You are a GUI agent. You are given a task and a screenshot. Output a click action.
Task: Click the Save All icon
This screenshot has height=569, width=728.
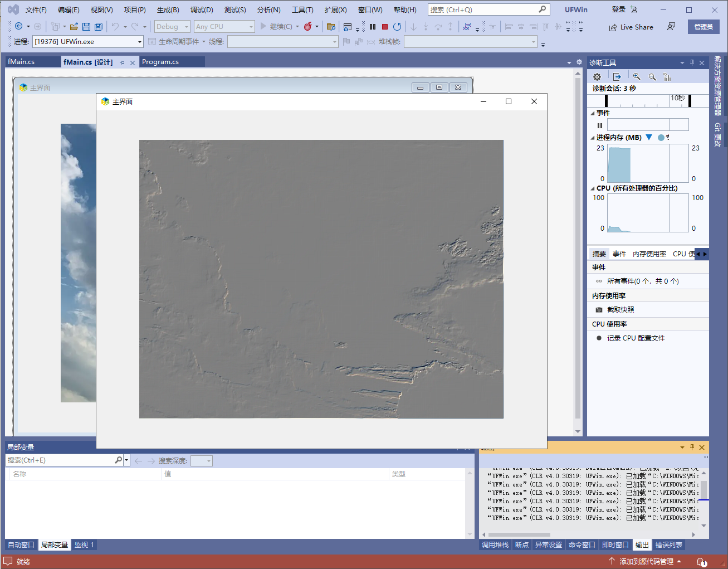tap(99, 26)
